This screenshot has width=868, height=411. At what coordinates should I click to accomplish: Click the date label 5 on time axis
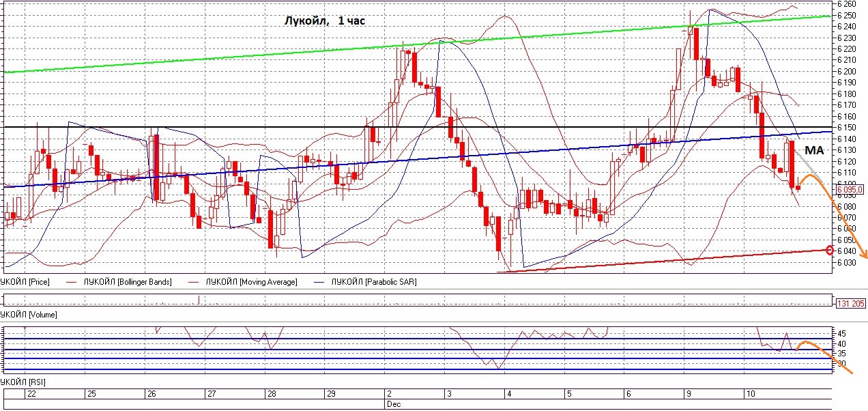(x=568, y=394)
